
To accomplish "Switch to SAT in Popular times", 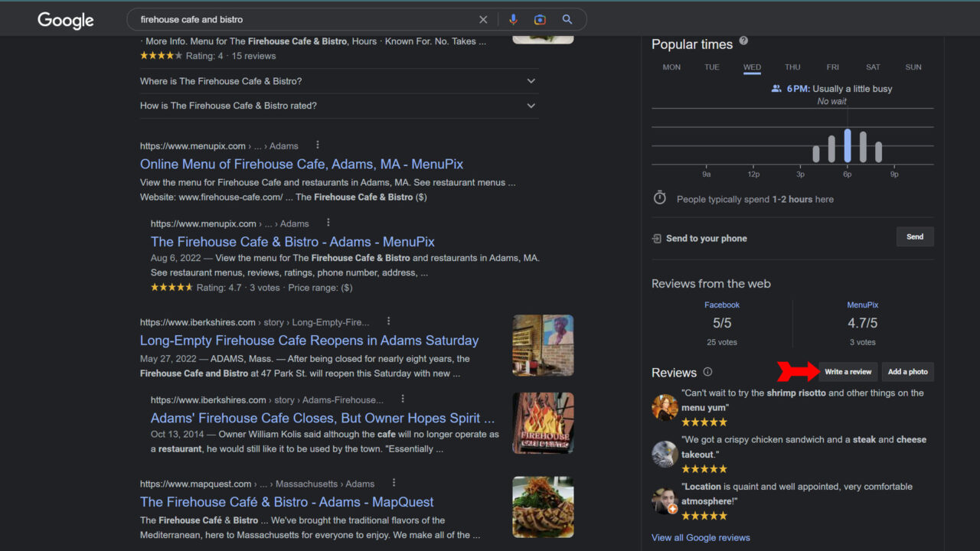I will click(873, 67).
